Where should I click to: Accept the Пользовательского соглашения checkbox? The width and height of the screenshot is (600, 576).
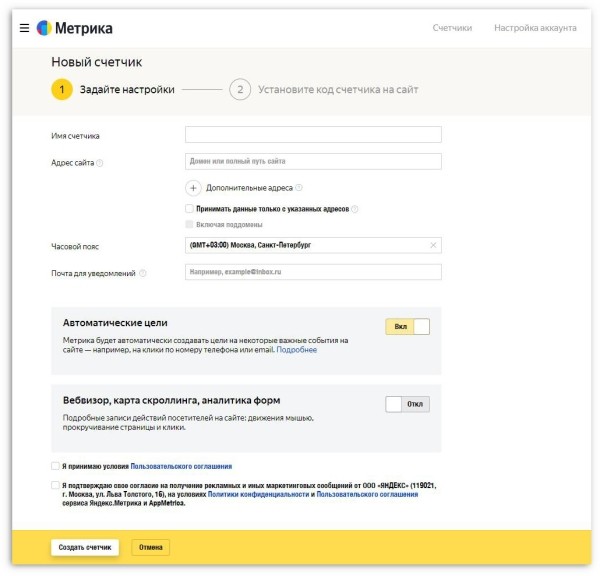click(55, 466)
